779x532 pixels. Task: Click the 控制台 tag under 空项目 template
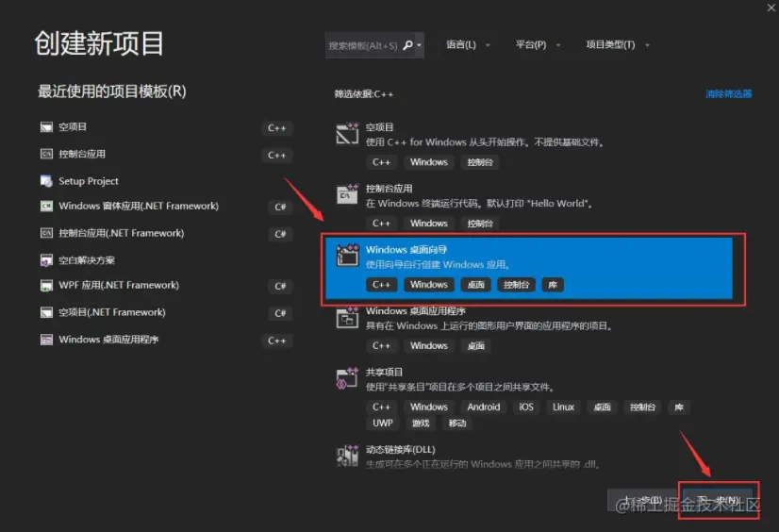click(480, 162)
